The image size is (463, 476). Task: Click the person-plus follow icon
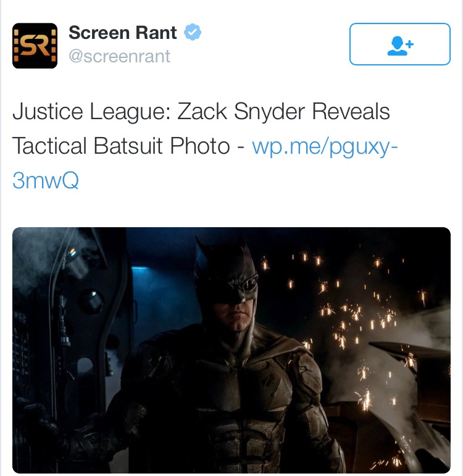tap(400, 46)
